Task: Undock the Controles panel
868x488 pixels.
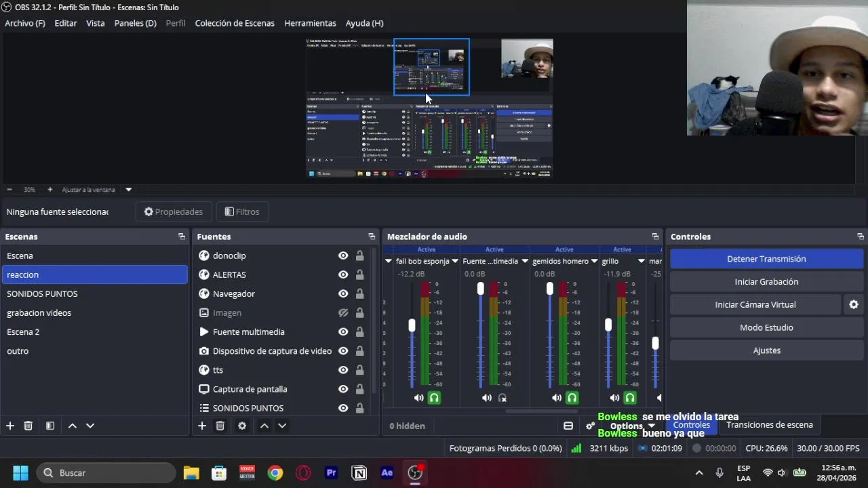Action: pos(861,237)
